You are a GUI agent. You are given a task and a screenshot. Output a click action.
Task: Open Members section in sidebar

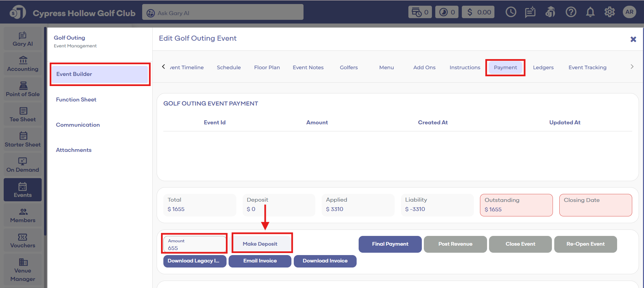23,215
